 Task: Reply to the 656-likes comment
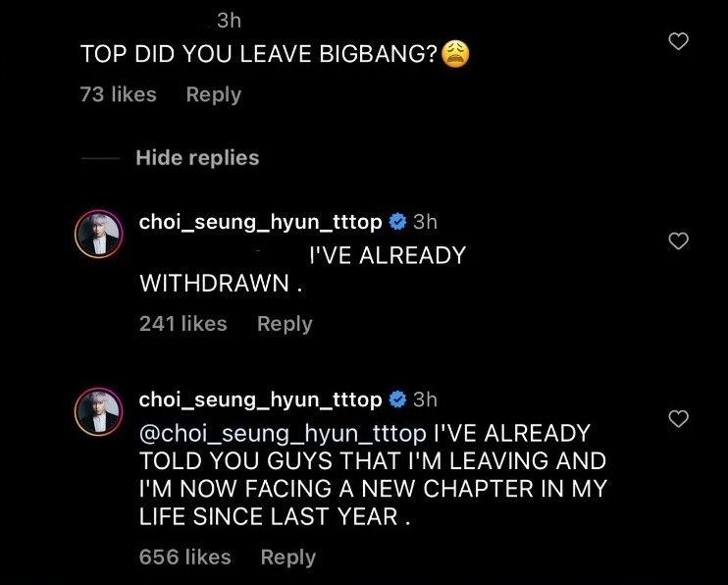point(287,558)
